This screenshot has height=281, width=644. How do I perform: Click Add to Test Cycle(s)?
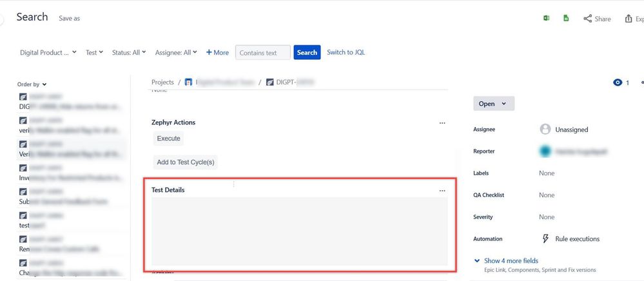pyautogui.click(x=185, y=162)
